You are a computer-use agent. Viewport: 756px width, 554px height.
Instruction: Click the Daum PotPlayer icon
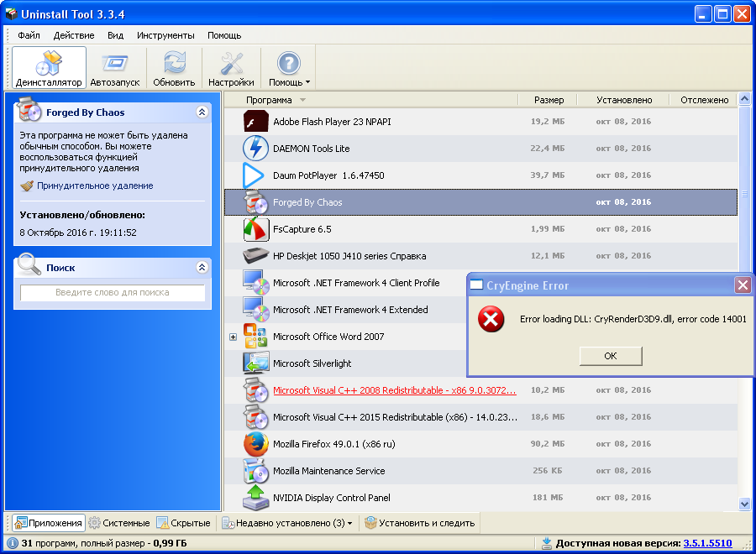(x=254, y=175)
